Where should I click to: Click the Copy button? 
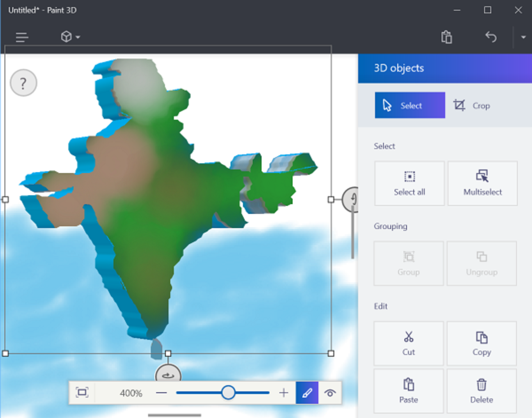481,343
